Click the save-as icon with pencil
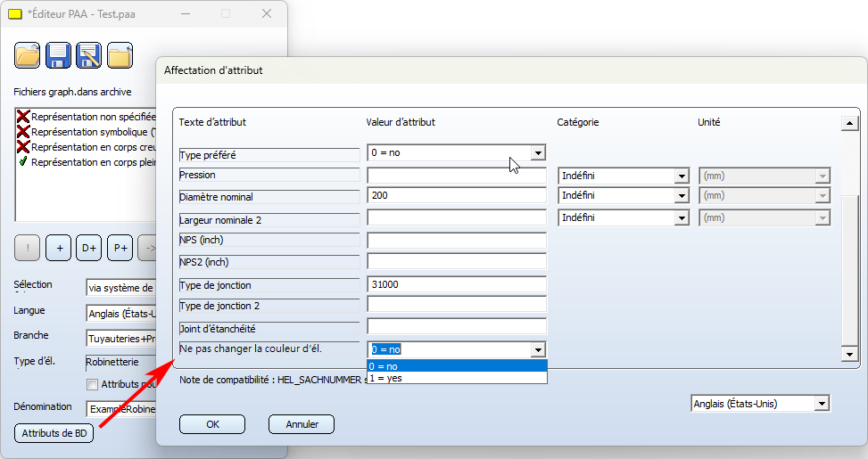The height and width of the screenshot is (459, 868). pyautogui.click(x=89, y=55)
